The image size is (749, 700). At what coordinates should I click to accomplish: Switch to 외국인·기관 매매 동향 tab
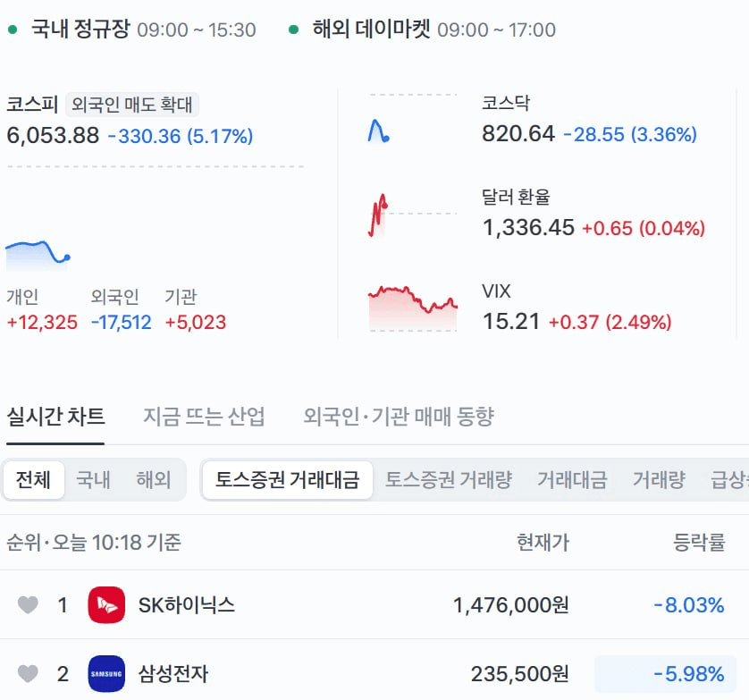click(399, 417)
